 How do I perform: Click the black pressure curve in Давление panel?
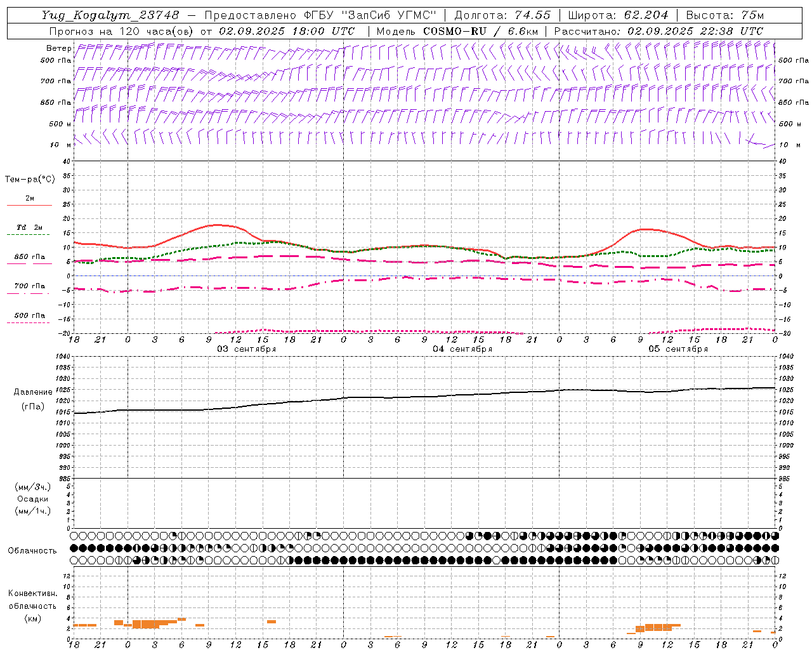[x=425, y=397]
